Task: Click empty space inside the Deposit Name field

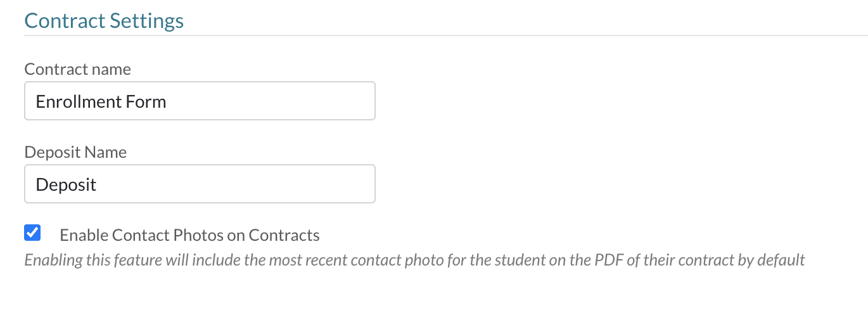Action: (x=253, y=184)
